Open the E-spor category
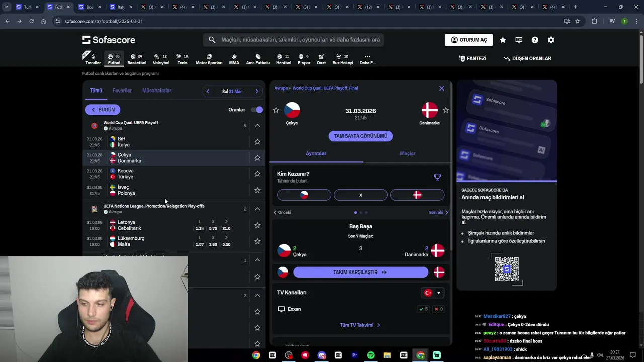This screenshot has height=362, width=644. 304,59
